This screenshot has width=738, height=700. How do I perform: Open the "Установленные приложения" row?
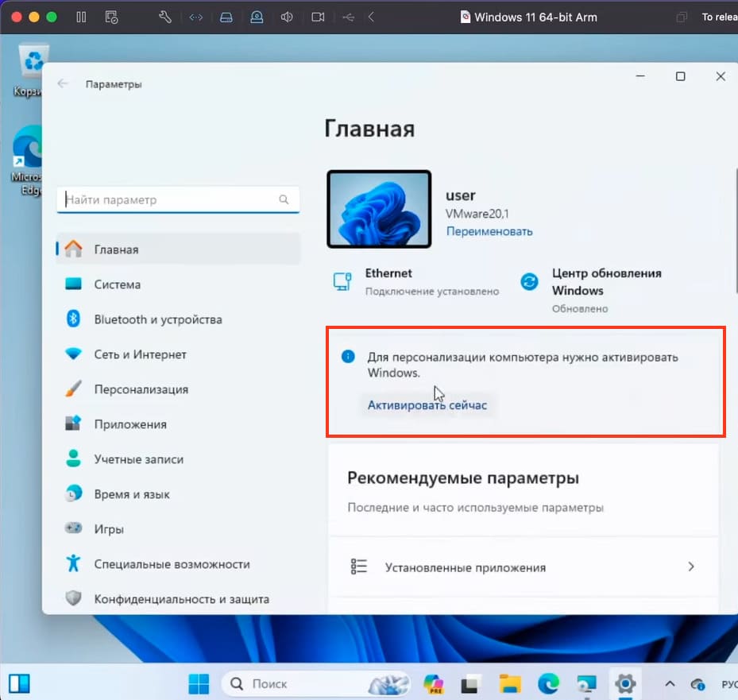point(524,567)
